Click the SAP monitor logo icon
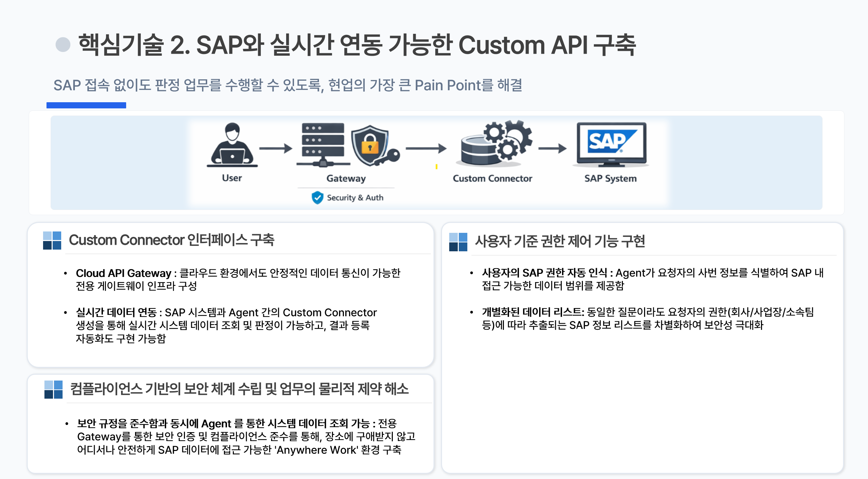 click(611, 145)
